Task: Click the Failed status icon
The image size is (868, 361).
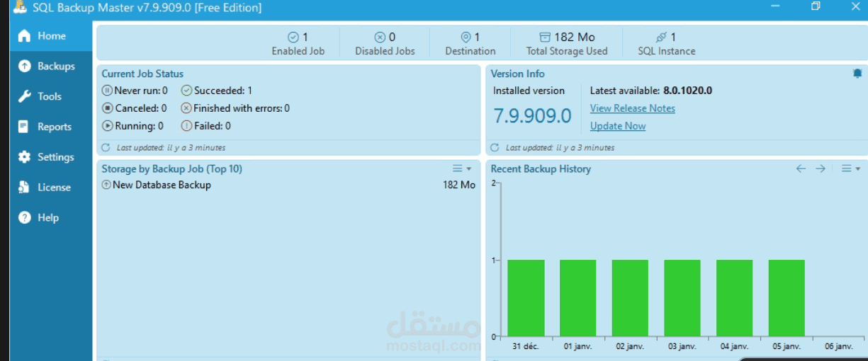Action: pyautogui.click(x=186, y=126)
